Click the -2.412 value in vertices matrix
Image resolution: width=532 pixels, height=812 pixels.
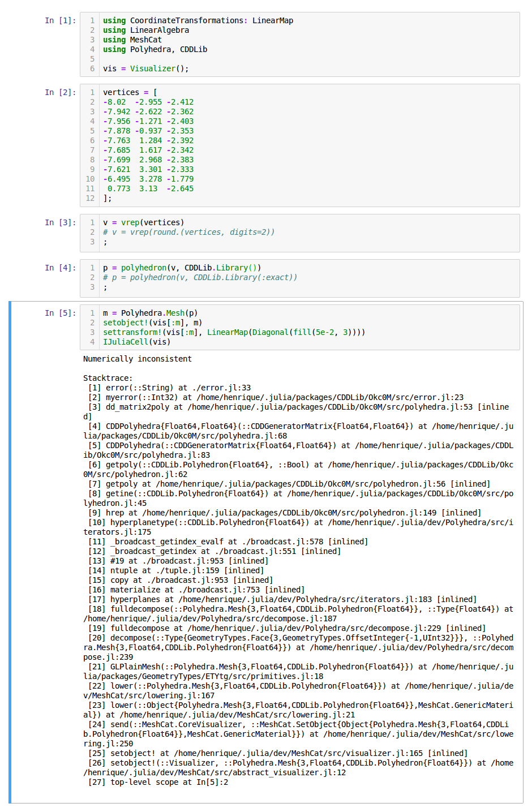point(181,102)
